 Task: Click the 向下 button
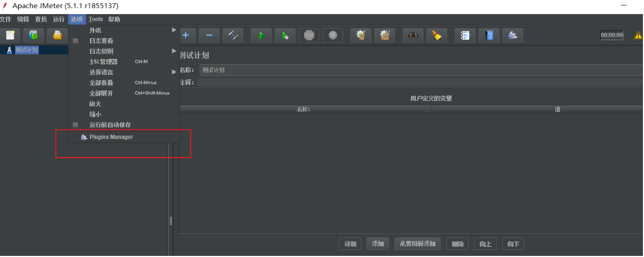coord(513,244)
